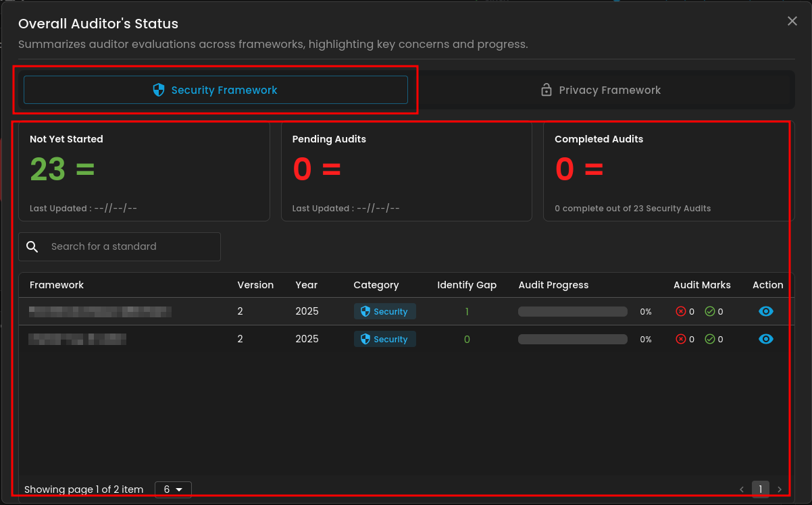Click red X audit mark in second row
This screenshot has height=505, width=812.
pyautogui.click(x=681, y=339)
